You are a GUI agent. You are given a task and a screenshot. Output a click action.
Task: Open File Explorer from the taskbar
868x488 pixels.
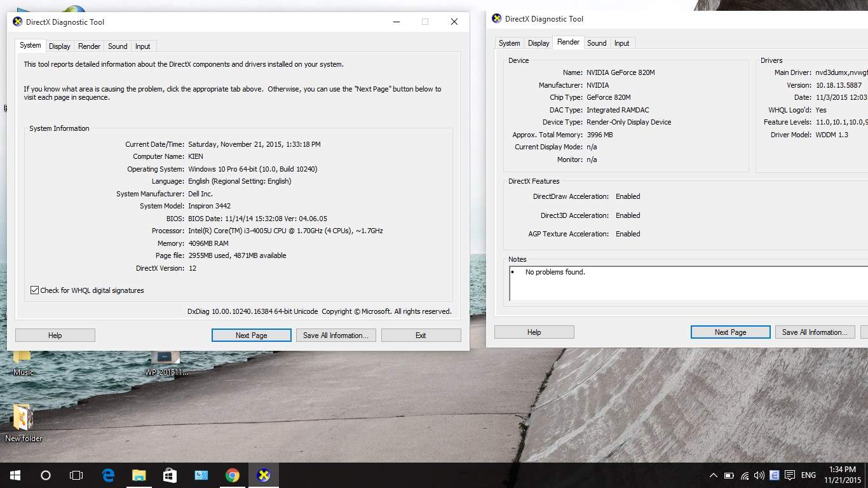click(139, 475)
